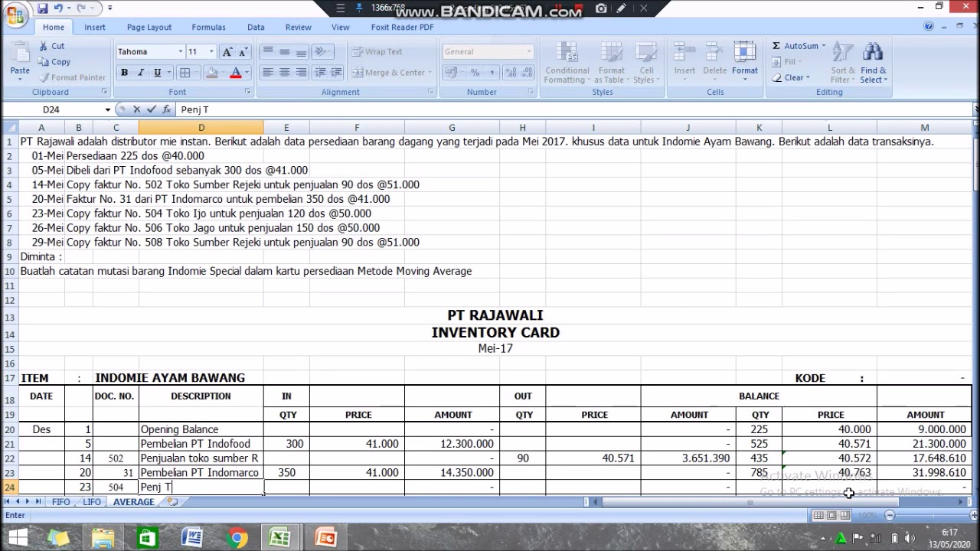Click the Cut scissors icon
This screenshot has height=551, width=980.
point(43,46)
